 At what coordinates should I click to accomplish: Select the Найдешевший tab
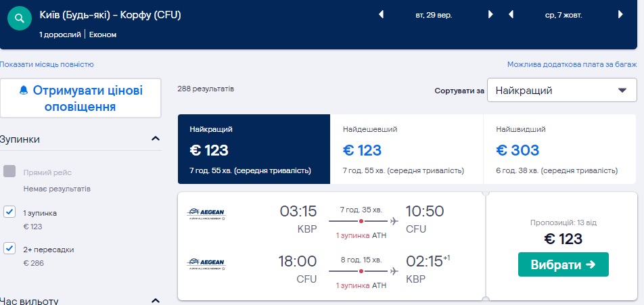(x=407, y=149)
